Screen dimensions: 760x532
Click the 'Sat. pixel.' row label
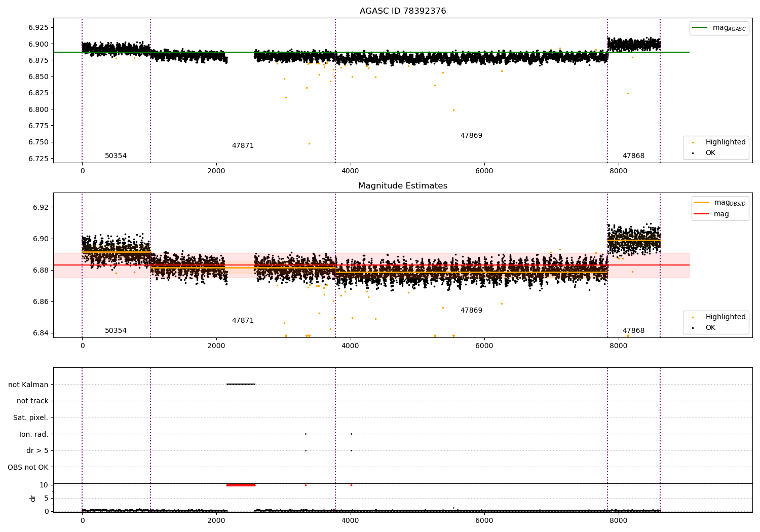[31, 418]
